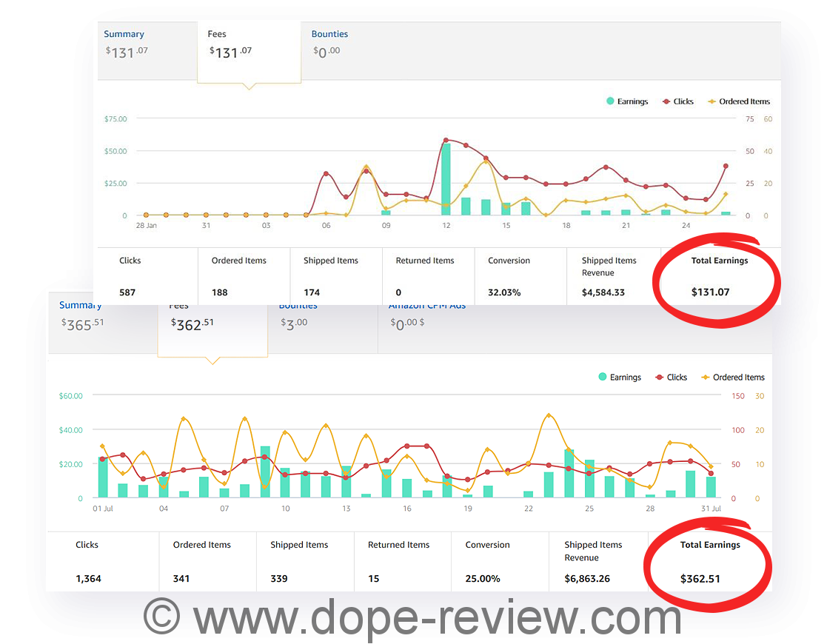The image size is (827, 644).
Task: Click the last Clicks data point on 31 Jul
Action: [x=711, y=474]
